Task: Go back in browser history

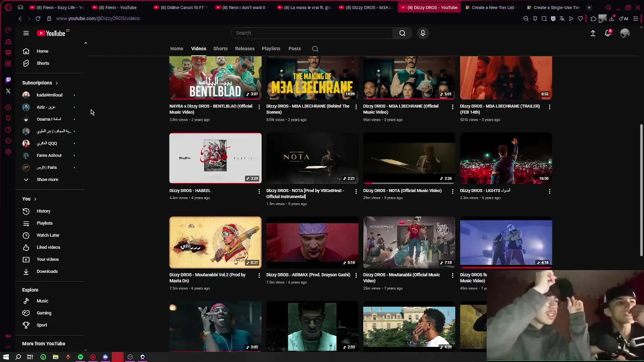Action: click(x=20, y=19)
